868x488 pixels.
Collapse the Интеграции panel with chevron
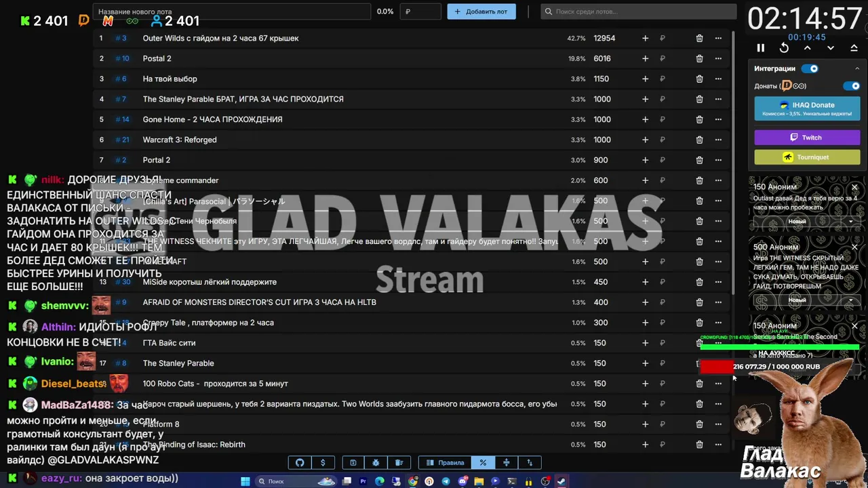pyautogui.click(x=856, y=68)
